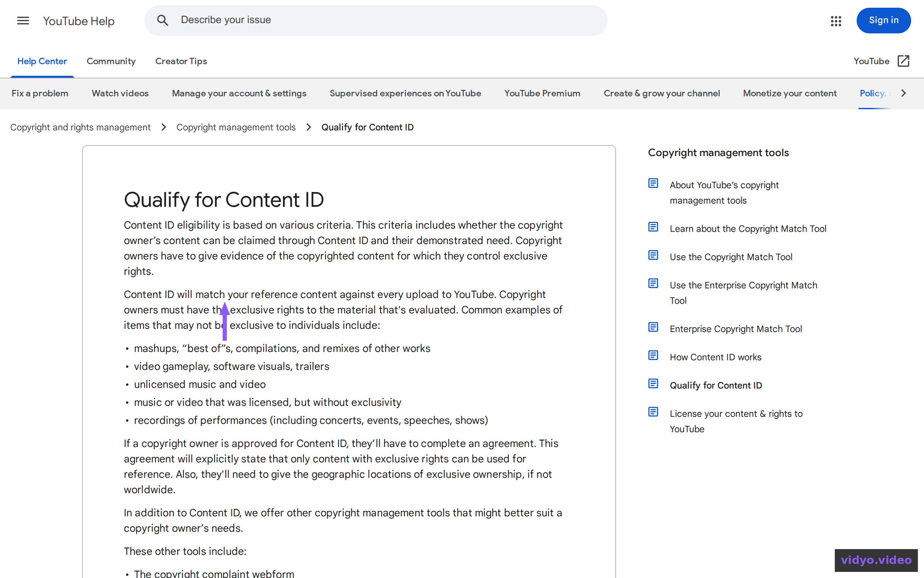Viewport: 924px width, 578px height.
Task: Click the icon beside Learn about the Copyright Match Tool
Action: click(x=653, y=227)
